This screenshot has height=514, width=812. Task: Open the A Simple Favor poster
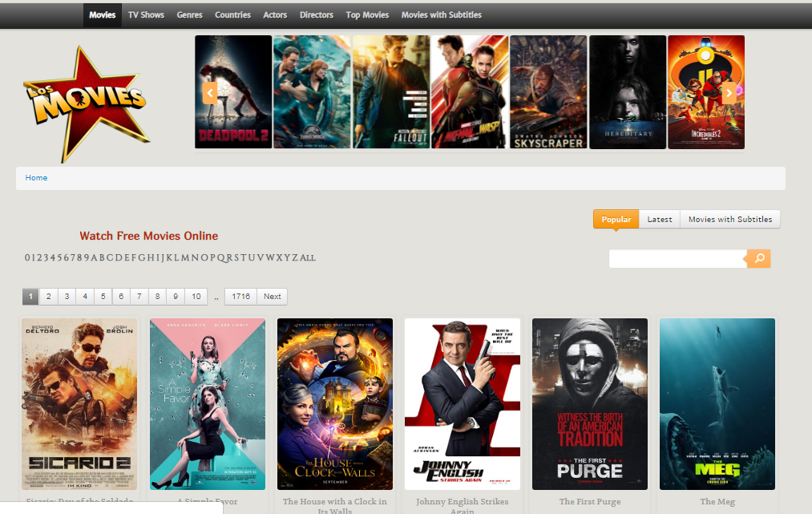(x=207, y=404)
